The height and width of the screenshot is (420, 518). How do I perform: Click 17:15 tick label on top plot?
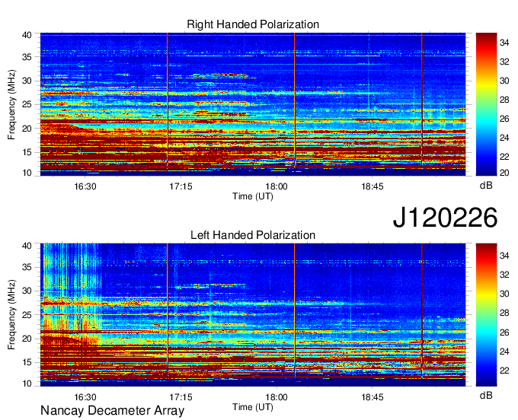pyautogui.click(x=181, y=186)
